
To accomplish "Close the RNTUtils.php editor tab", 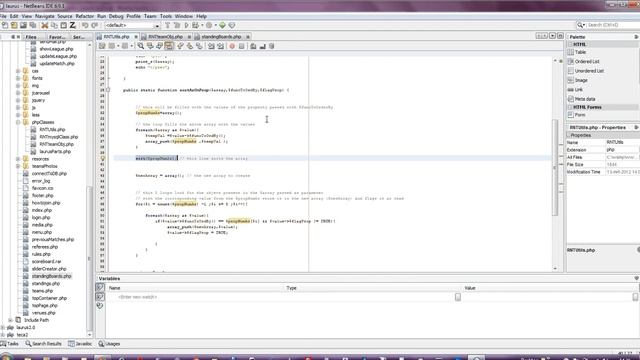I will pyautogui.click(x=136, y=37).
